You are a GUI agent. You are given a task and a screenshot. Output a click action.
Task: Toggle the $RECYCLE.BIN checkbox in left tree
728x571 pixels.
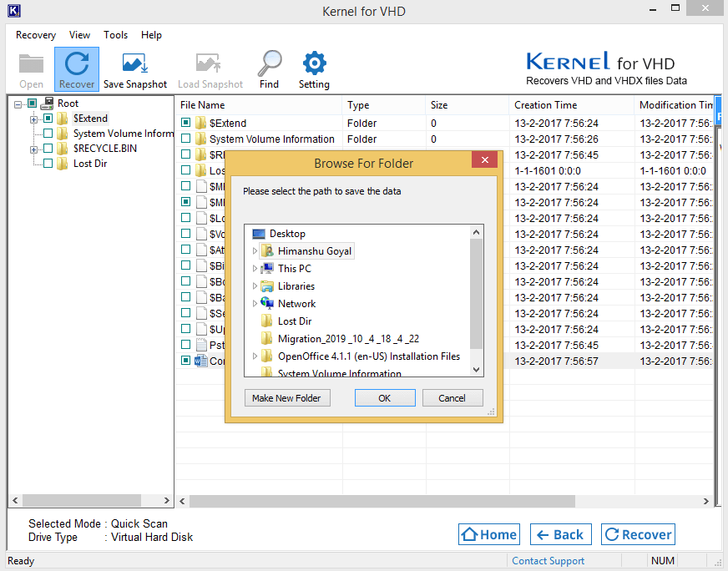48,149
